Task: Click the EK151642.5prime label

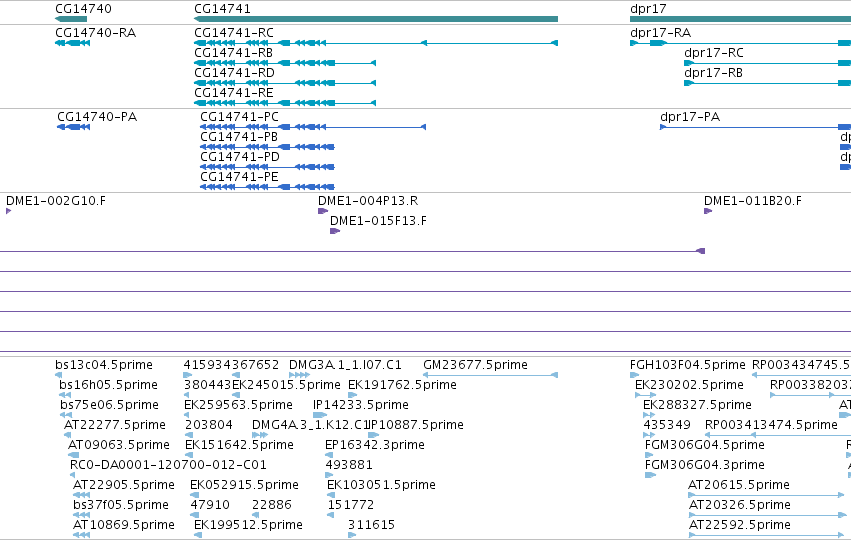Action: (239, 446)
